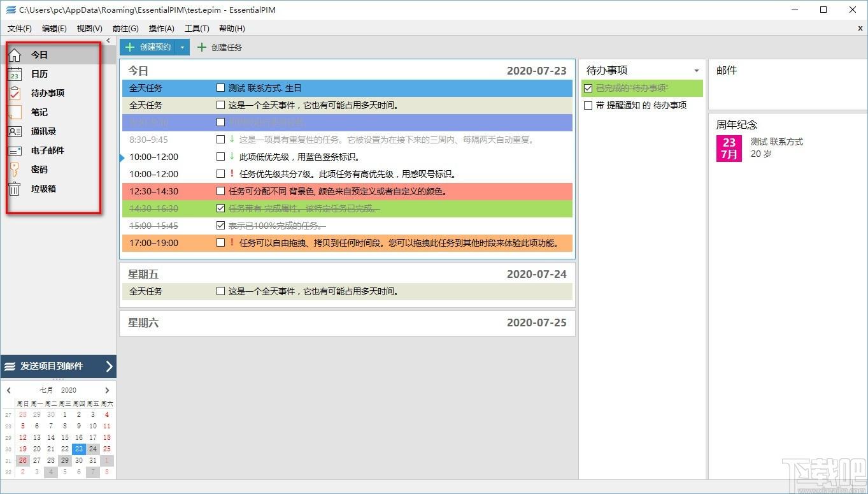Click the 发送项目到邮件 bar
Image resolution: width=868 pixels, height=494 pixels.
pyautogui.click(x=58, y=367)
